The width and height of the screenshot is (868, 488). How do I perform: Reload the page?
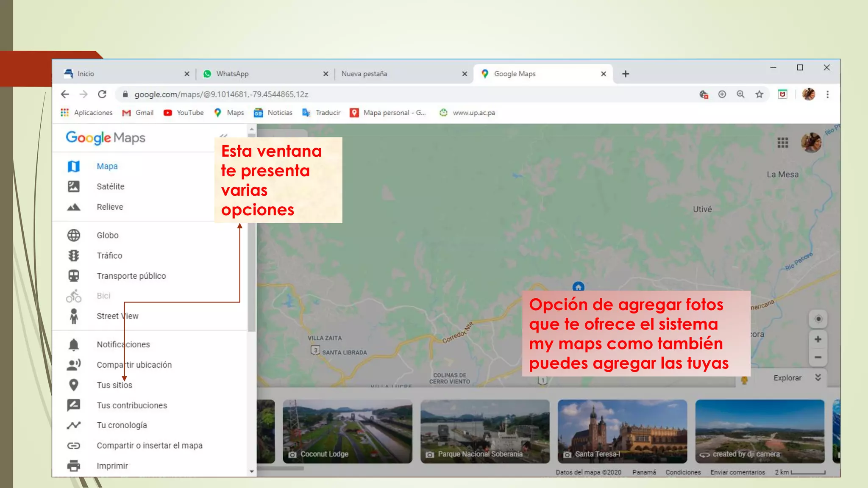(x=102, y=94)
